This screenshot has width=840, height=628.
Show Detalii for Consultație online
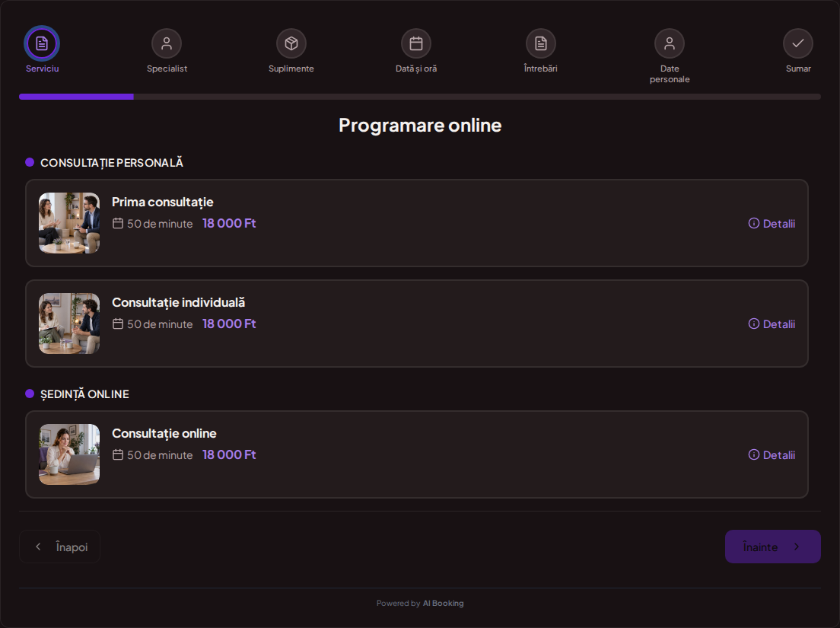click(x=772, y=455)
